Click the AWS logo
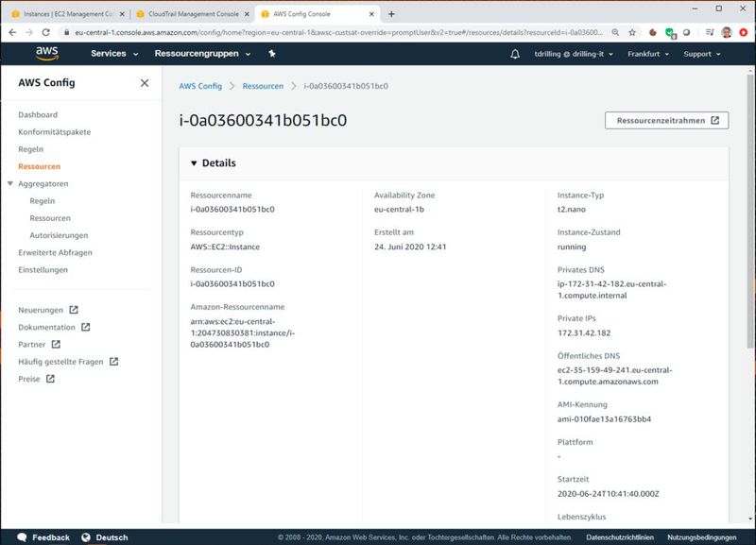 coord(47,54)
